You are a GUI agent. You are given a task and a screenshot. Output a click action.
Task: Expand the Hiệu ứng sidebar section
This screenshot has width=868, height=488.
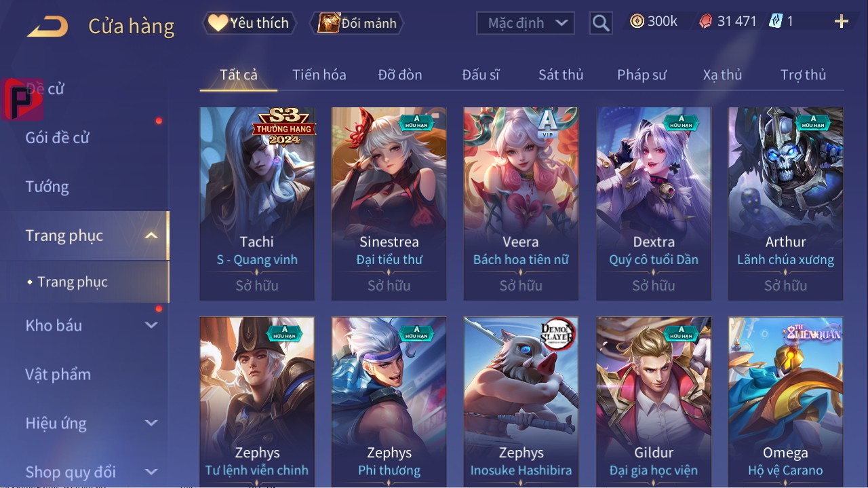(151, 423)
